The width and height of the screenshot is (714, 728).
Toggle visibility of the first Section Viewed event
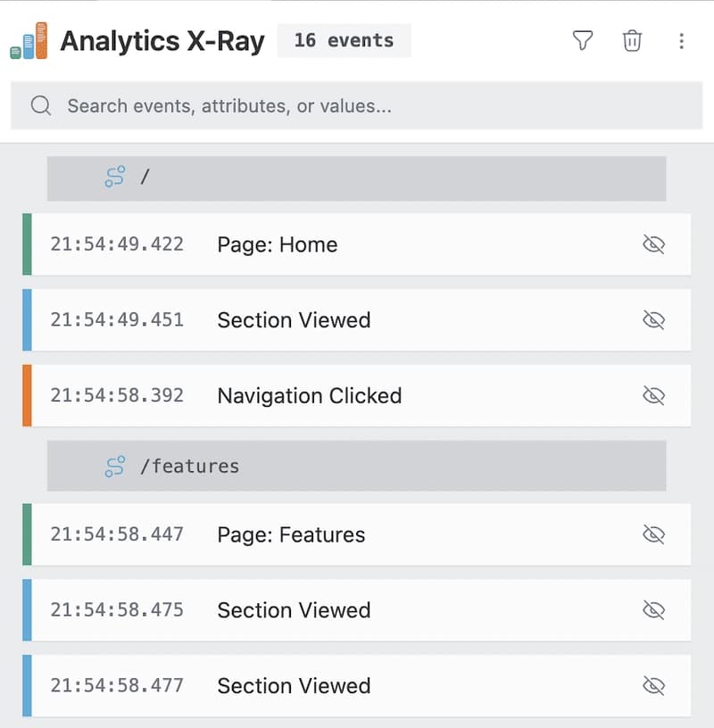coord(654,320)
